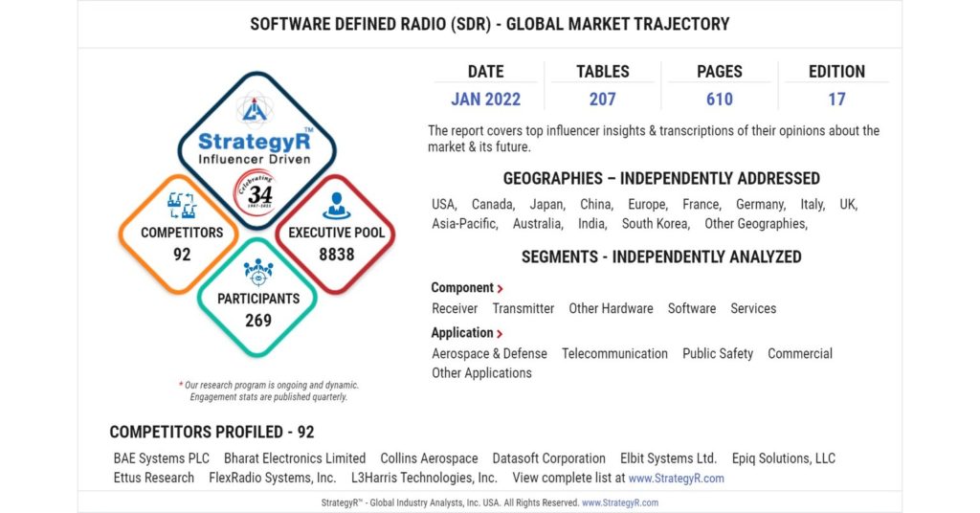Click the Executive Pool person icon

click(x=336, y=206)
